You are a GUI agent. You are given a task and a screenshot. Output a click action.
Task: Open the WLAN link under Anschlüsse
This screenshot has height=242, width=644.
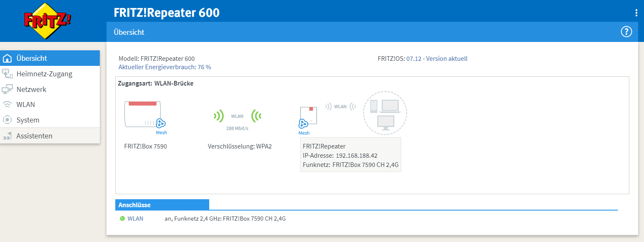pos(135,219)
